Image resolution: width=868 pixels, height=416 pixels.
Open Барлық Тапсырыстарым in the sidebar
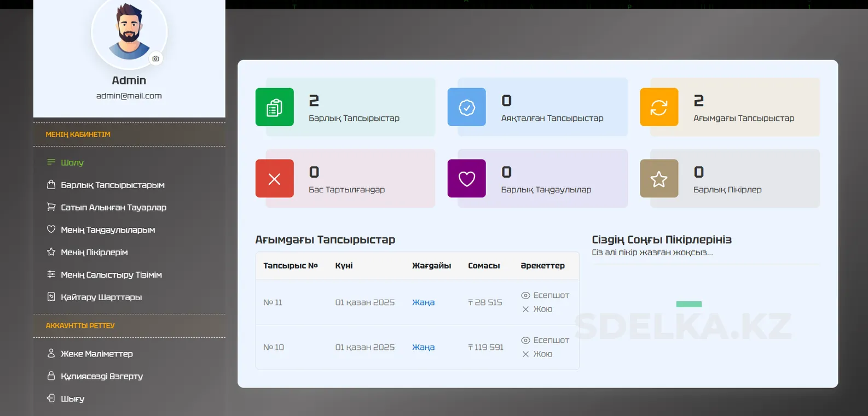[112, 185]
